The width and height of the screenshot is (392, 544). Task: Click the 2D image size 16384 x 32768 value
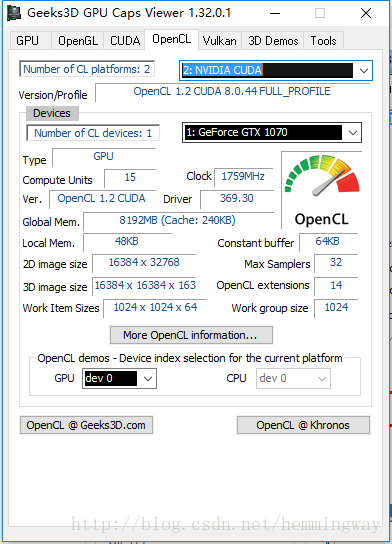(144, 263)
